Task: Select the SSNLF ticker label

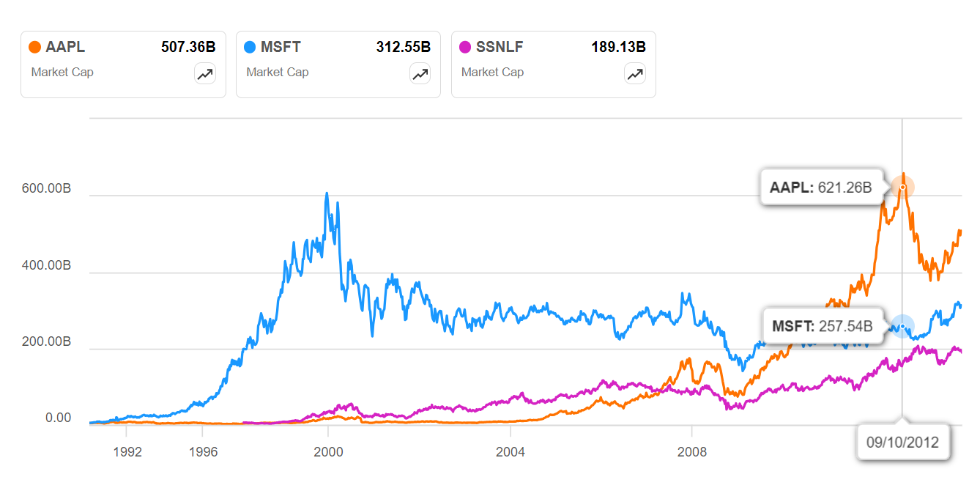Action: (x=500, y=48)
